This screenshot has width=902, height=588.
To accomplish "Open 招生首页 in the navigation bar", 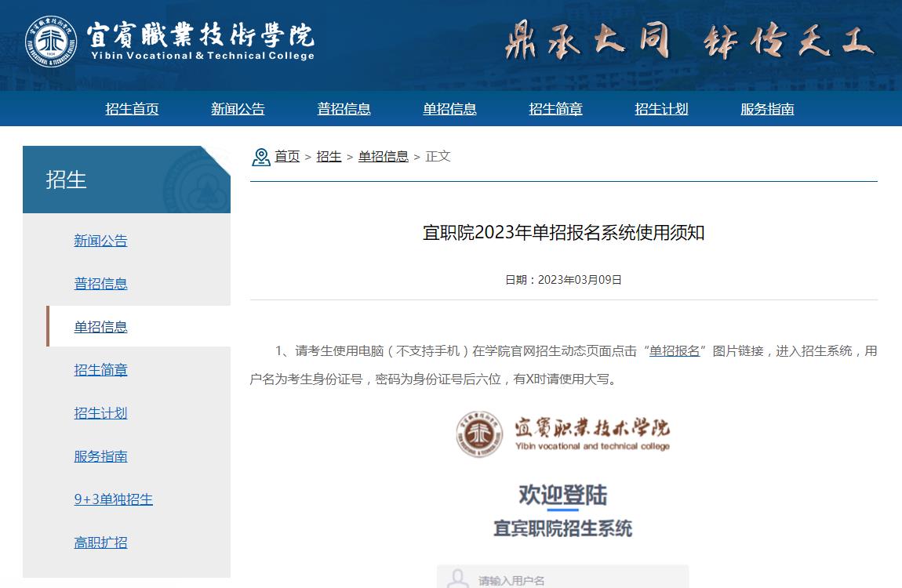I will point(133,109).
